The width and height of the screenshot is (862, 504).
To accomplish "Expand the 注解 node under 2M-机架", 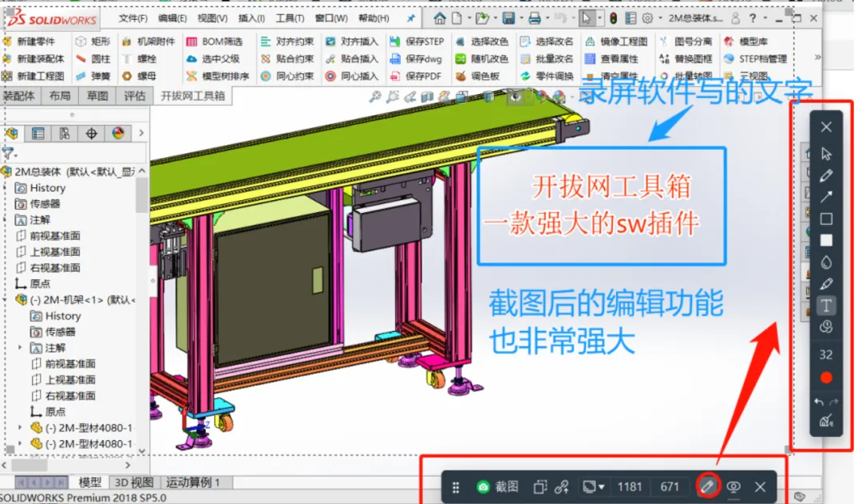I will (x=20, y=348).
